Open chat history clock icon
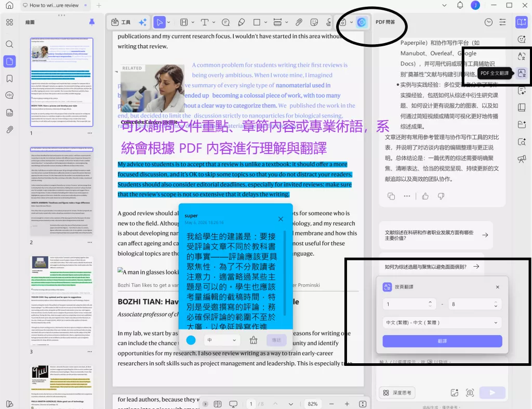The height and width of the screenshot is (409, 532). coord(488,22)
